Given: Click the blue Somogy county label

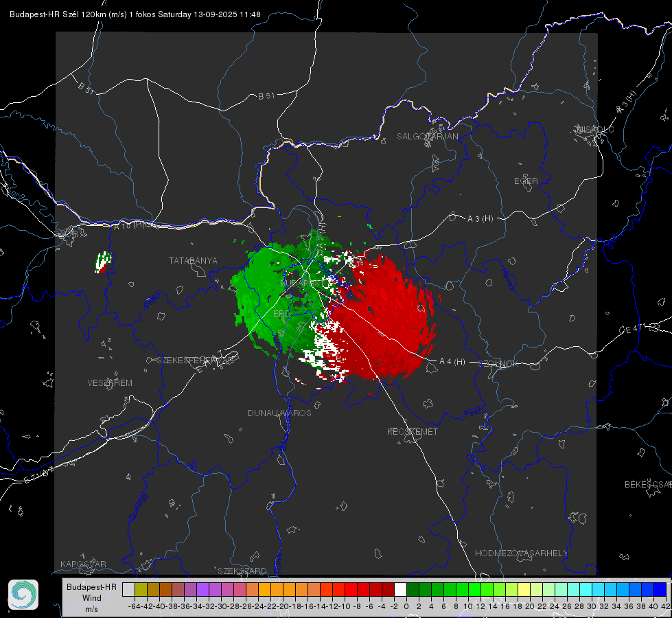Looking at the screenshot, I should 138,507.
